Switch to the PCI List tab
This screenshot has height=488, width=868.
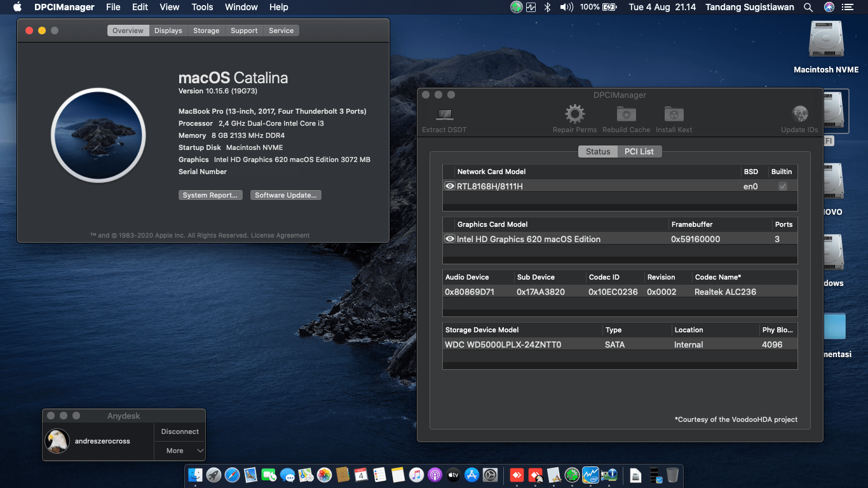pos(639,151)
